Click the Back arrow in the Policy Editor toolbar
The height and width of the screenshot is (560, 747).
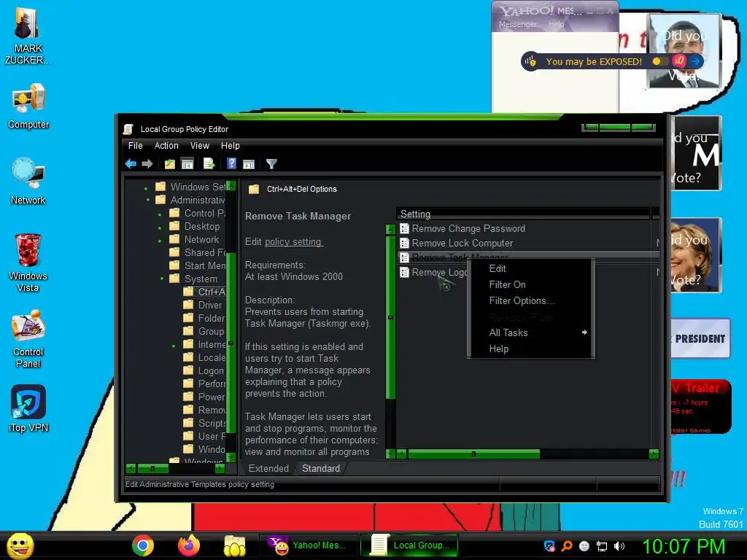click(131, 164)
